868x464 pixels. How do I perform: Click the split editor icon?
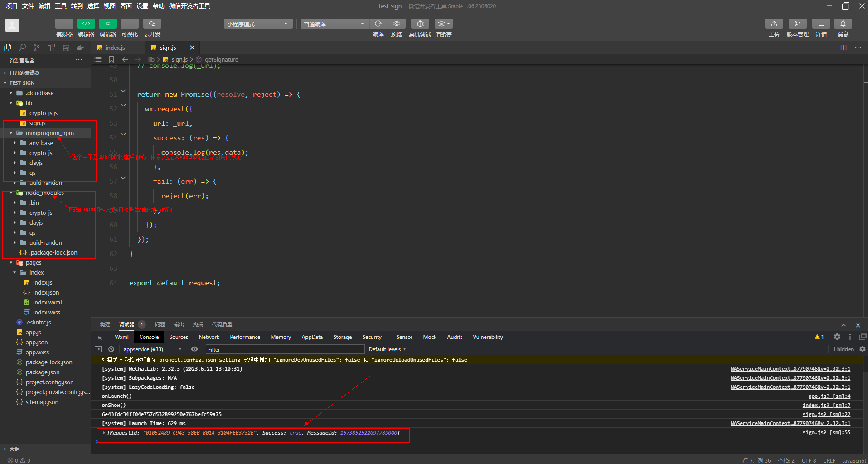[x=844, y=48]
